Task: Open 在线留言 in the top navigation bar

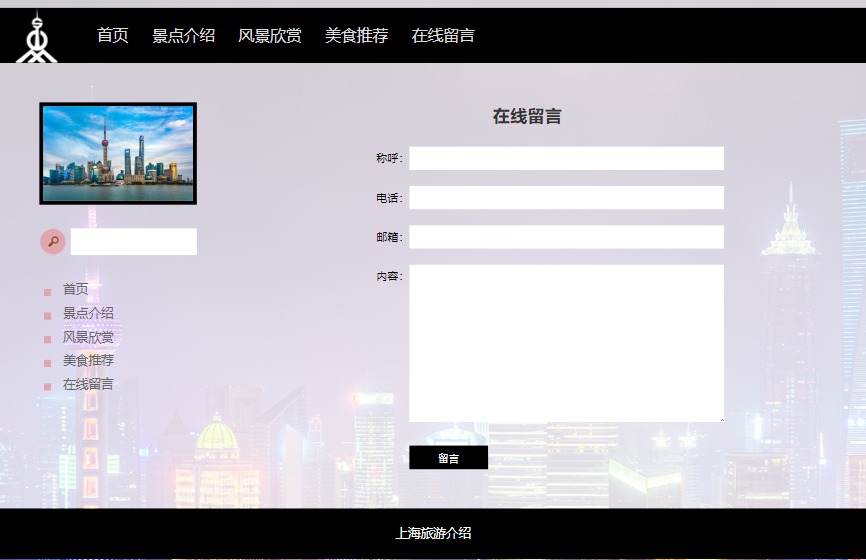Action: [x=443, y=36]
